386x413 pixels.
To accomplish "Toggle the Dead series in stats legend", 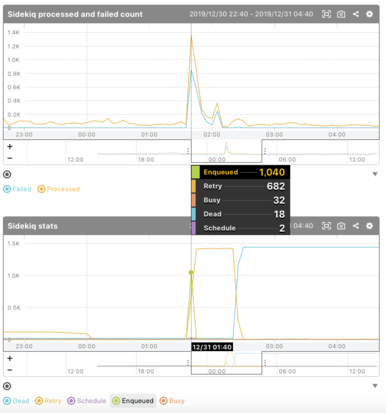I will 16,401.
